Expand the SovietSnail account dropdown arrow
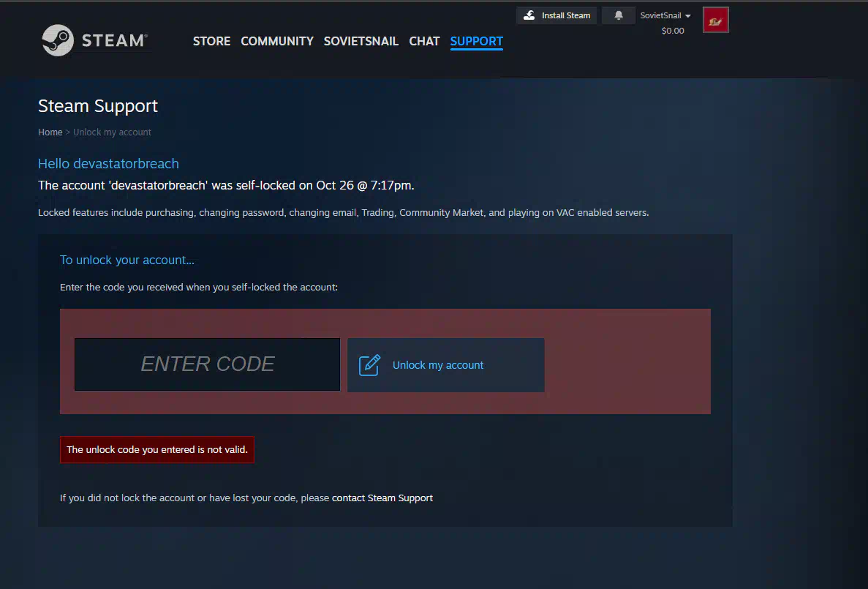 coord(688,16)
